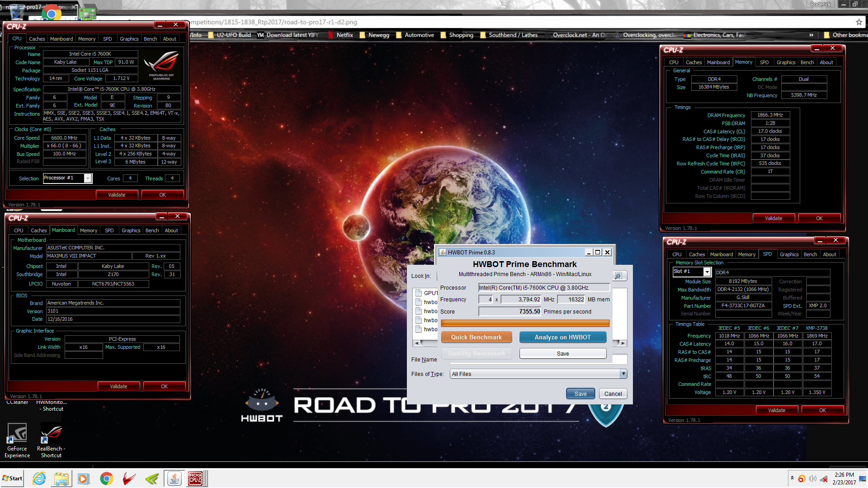Open the Slot #1 memory slot dropdown

click(692, 272)
